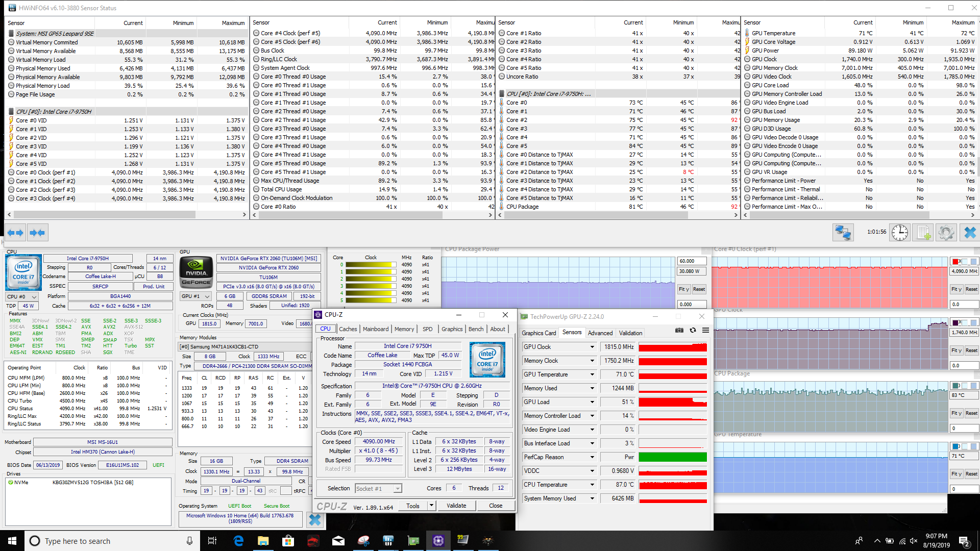Open System Memory Used dropdown in GPU-Z

[592, 498]
